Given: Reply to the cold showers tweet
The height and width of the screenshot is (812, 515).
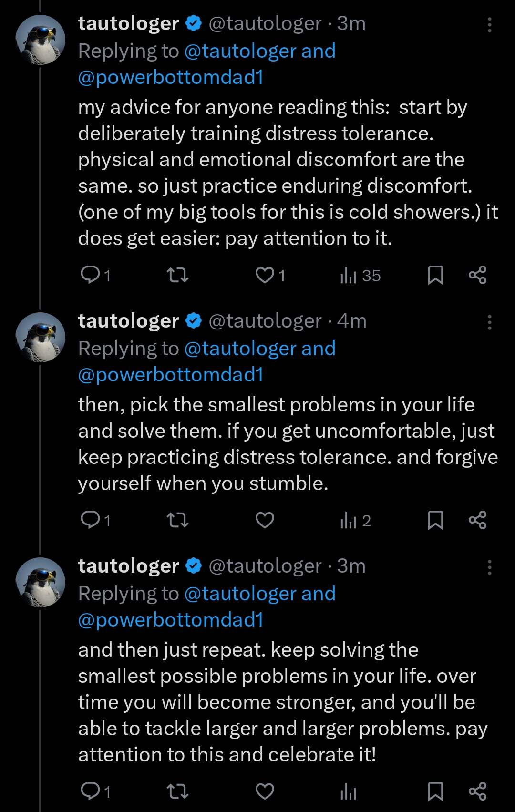Looking at the screenshot, I should [90, 275].
